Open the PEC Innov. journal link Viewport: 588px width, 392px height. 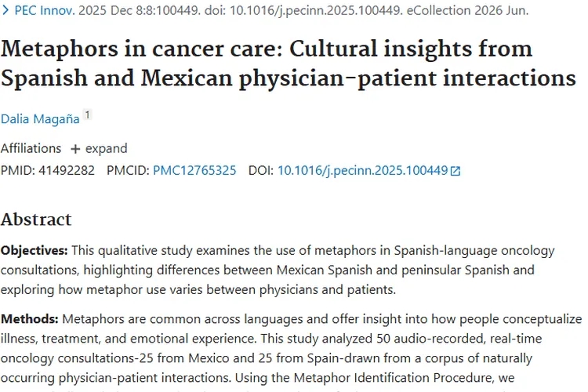click(43, 12)
